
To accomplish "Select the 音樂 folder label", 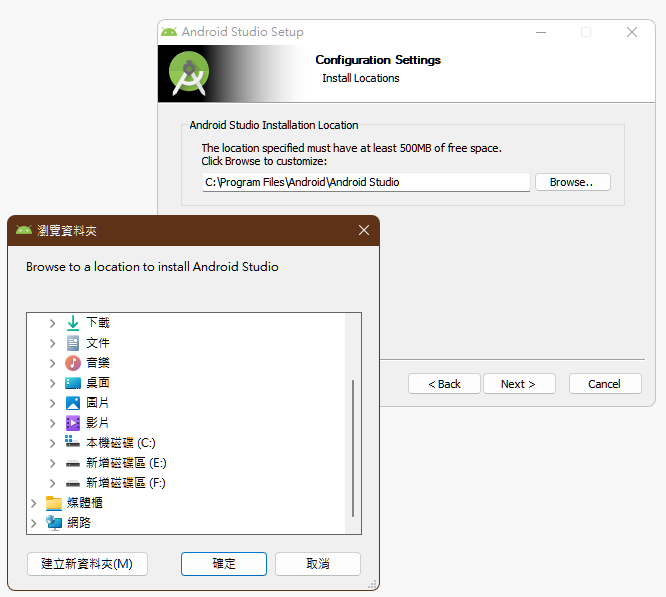I will click(98, 363).
